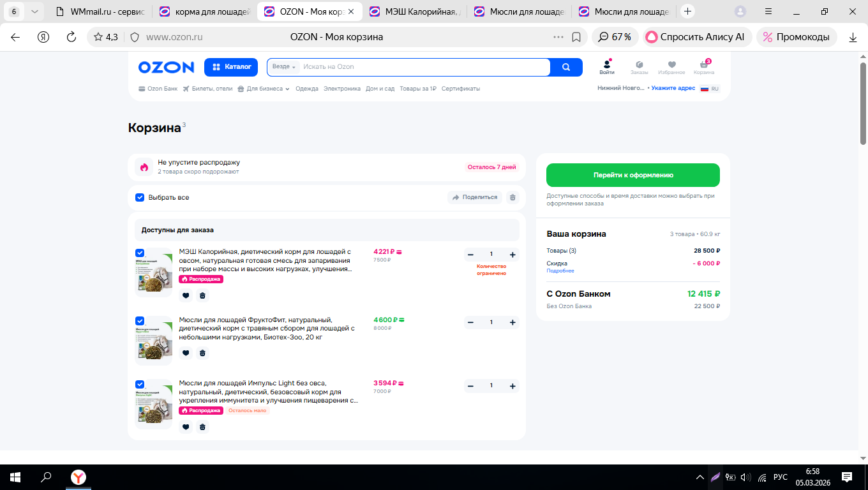Viewport: 868px width, 490px height.
Task: Switch to the WMmail.ru tab
Action: 100,11
